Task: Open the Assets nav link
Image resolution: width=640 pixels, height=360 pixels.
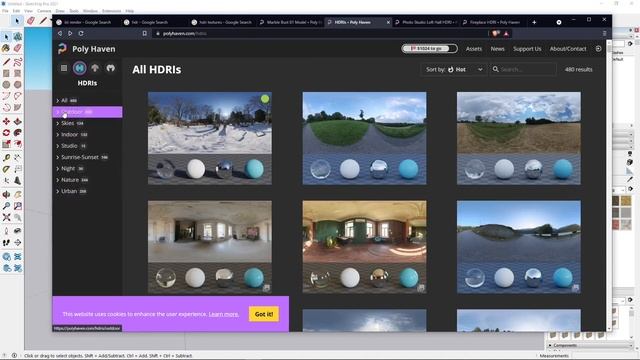Action: 474,49
